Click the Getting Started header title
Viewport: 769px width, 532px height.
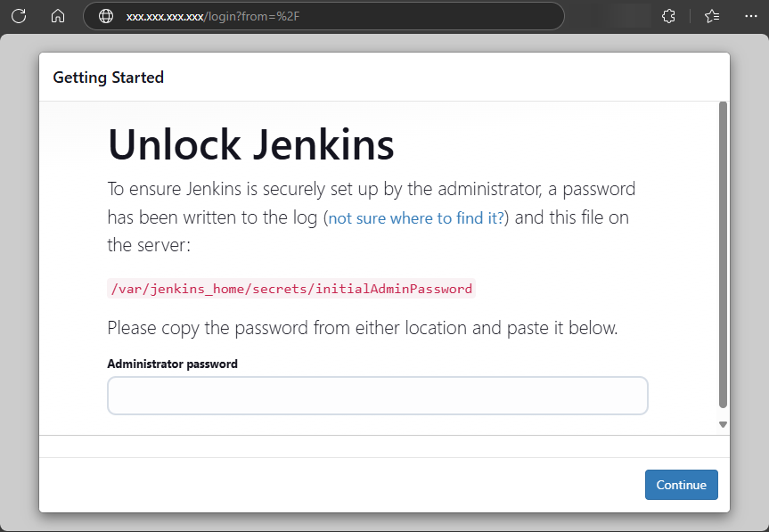[109, 78]
